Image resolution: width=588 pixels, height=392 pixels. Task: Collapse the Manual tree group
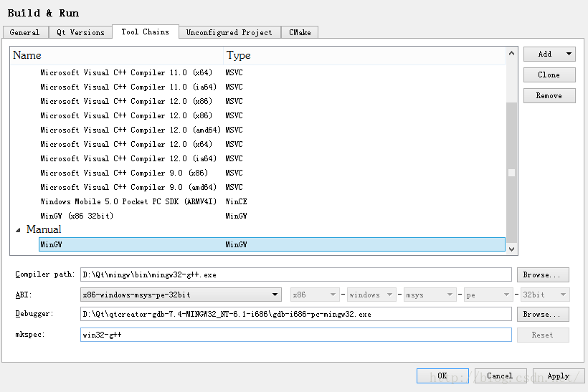[x=18, y=230]
